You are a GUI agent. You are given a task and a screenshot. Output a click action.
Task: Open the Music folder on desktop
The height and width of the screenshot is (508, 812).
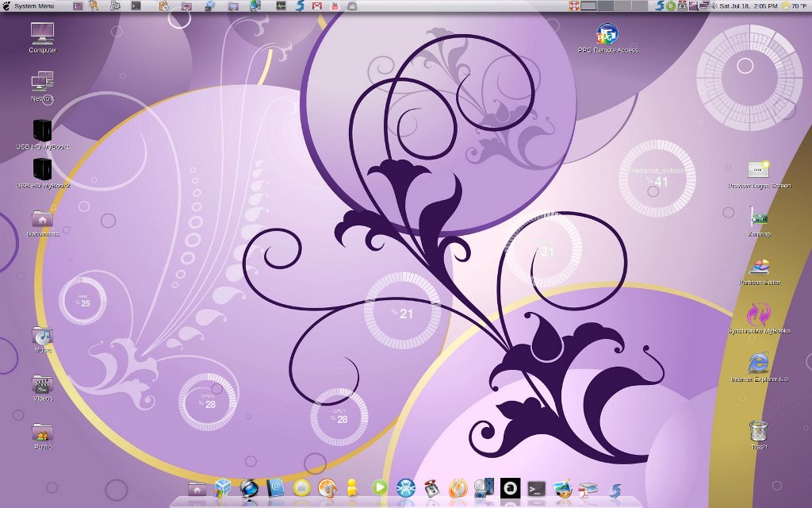coord(43,340)
